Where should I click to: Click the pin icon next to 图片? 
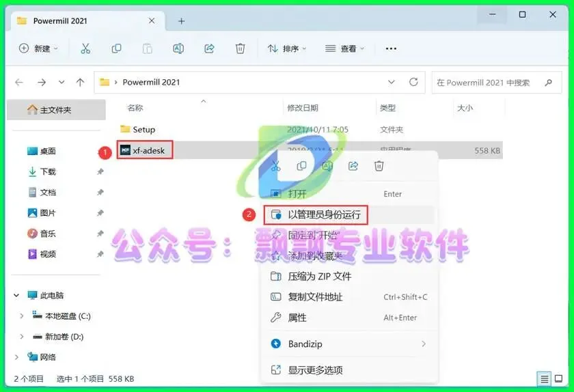pyautogui.click(x=100, y=212)
